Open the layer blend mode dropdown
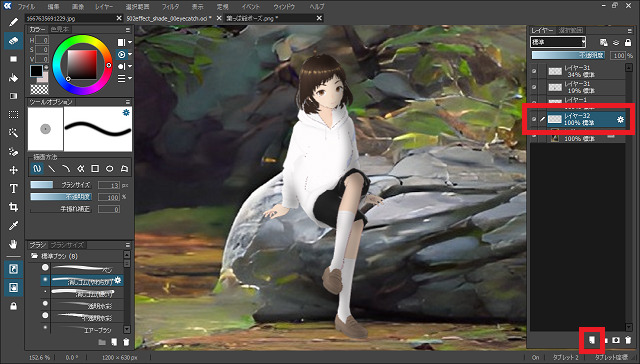Screen dimensions: 640x364 pyautogui.click(x=558, y=42)
